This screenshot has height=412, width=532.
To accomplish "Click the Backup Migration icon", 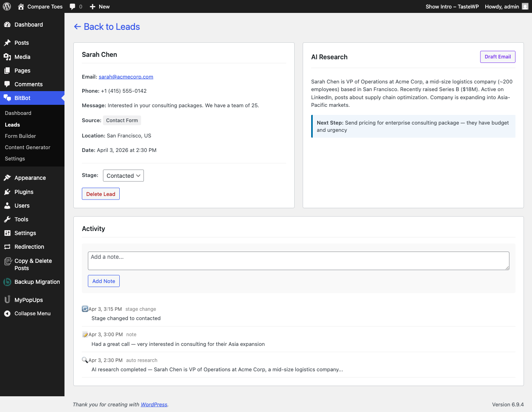I will pyautogui.click(x=7, y=282).
